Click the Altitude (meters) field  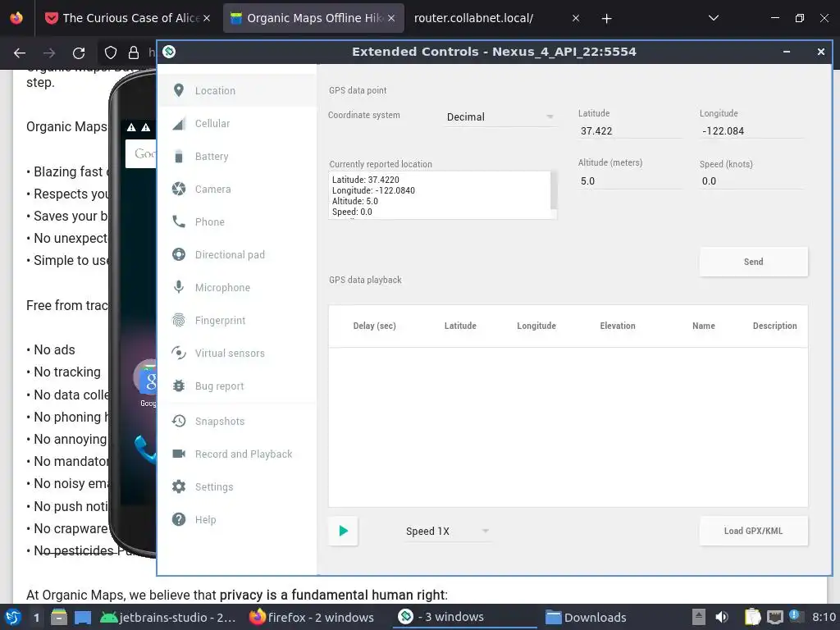[x=630, y=181]
